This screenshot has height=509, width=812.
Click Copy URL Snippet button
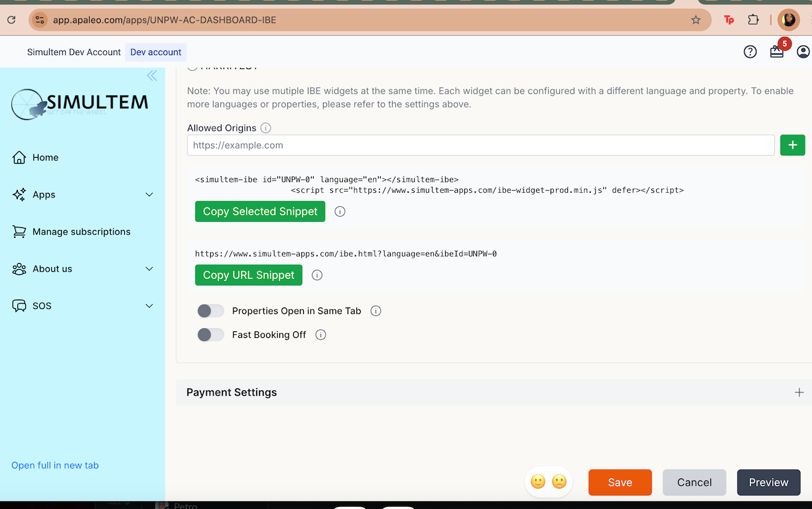(x=249, y=275)
